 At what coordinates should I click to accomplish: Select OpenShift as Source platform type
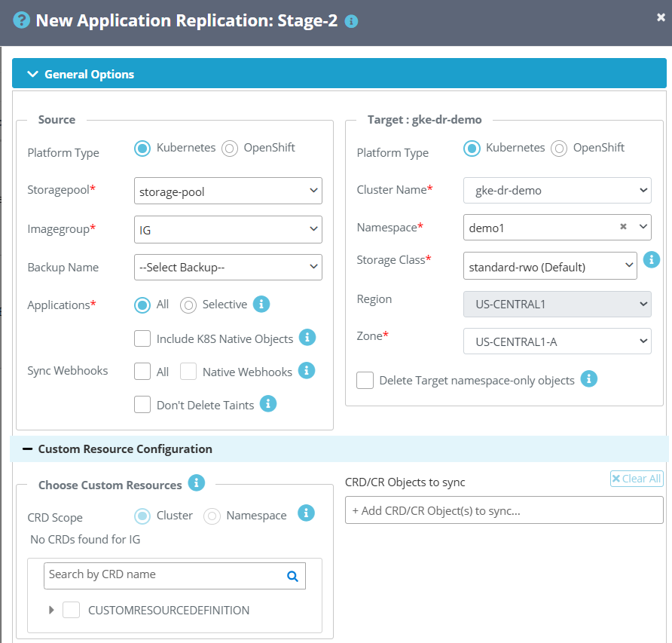230,149
